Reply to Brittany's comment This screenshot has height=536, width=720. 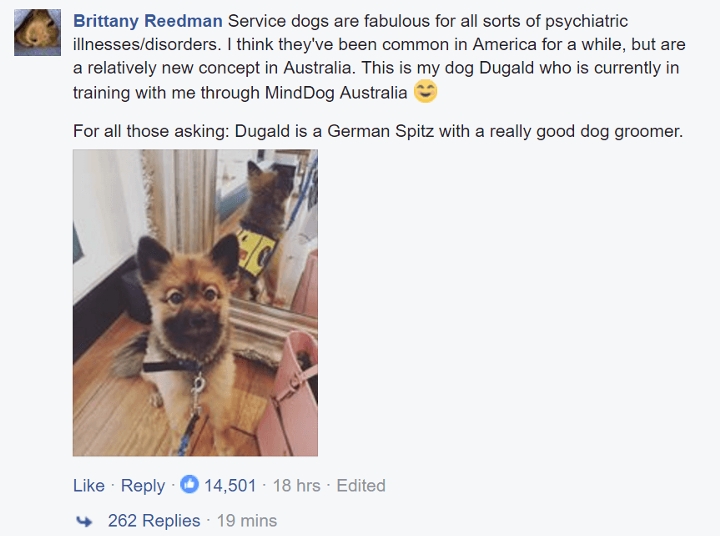[x=143, y=486]
